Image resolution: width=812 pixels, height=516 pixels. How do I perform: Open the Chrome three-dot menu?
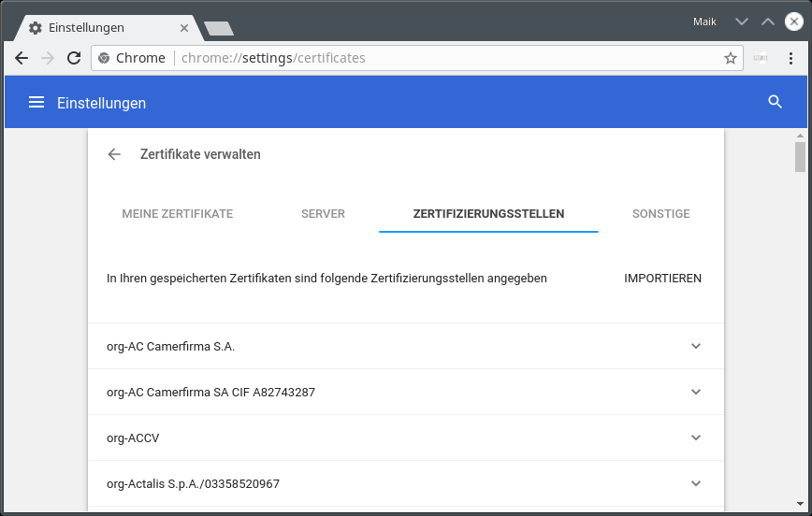click(x=791, y=58)
